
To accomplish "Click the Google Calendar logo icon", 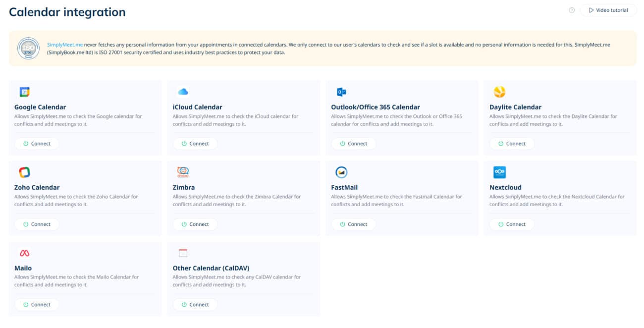I will (x=24, y=92).
